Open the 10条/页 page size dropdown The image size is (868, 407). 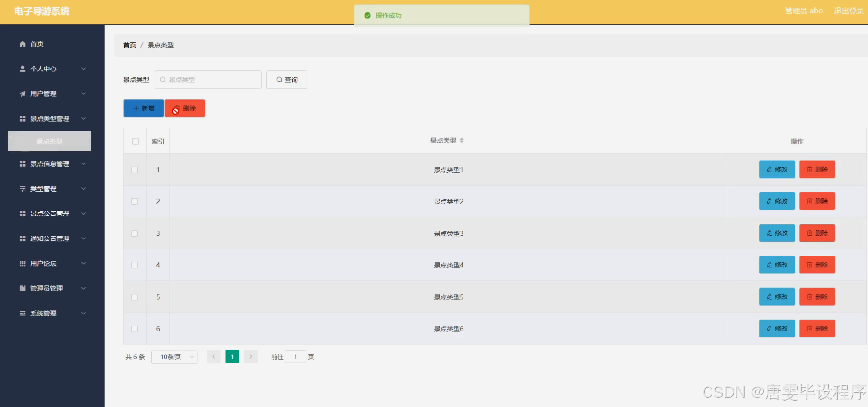174,357
